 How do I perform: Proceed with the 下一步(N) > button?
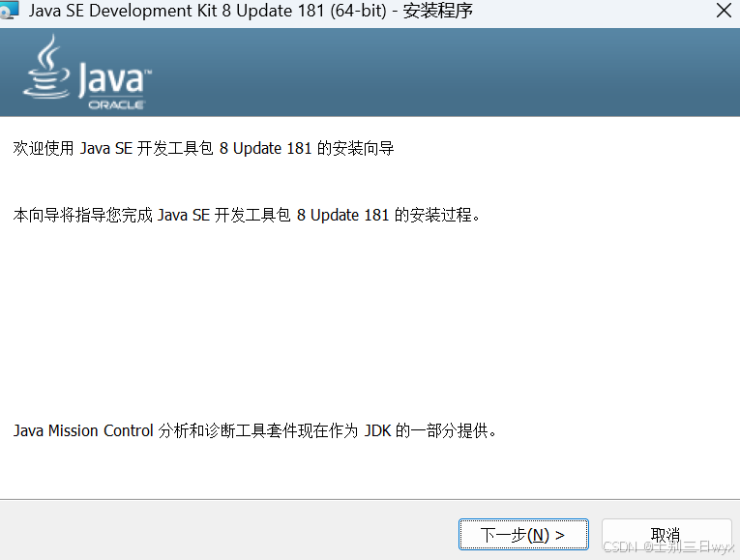pos(523,535)
